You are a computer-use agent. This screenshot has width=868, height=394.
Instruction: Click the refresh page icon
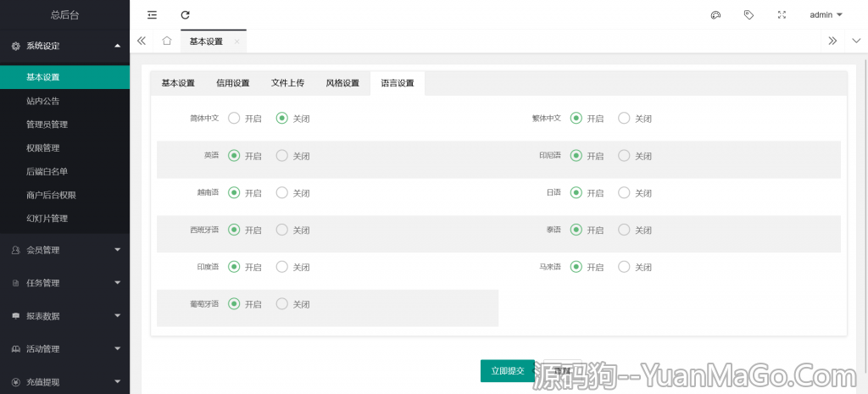point(186,15)
